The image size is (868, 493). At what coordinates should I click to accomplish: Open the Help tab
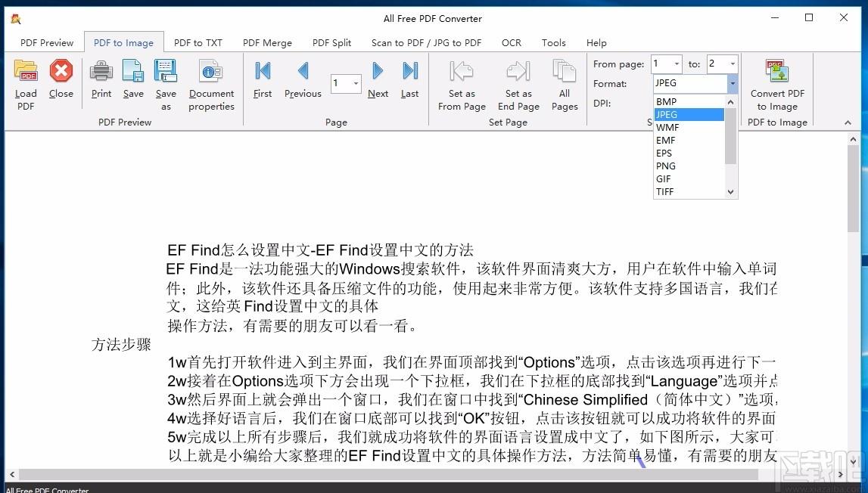pyautogui.click(x=597, y=42)
